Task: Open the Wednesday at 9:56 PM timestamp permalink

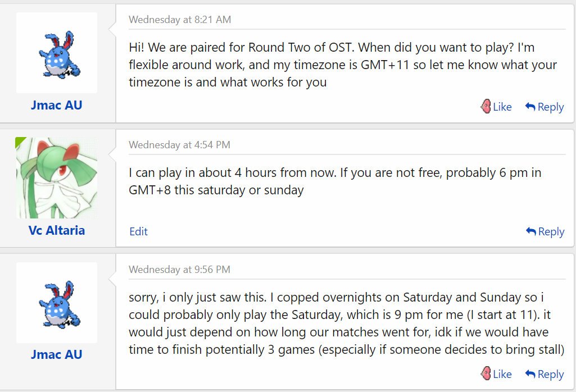Action: (179, 270)
